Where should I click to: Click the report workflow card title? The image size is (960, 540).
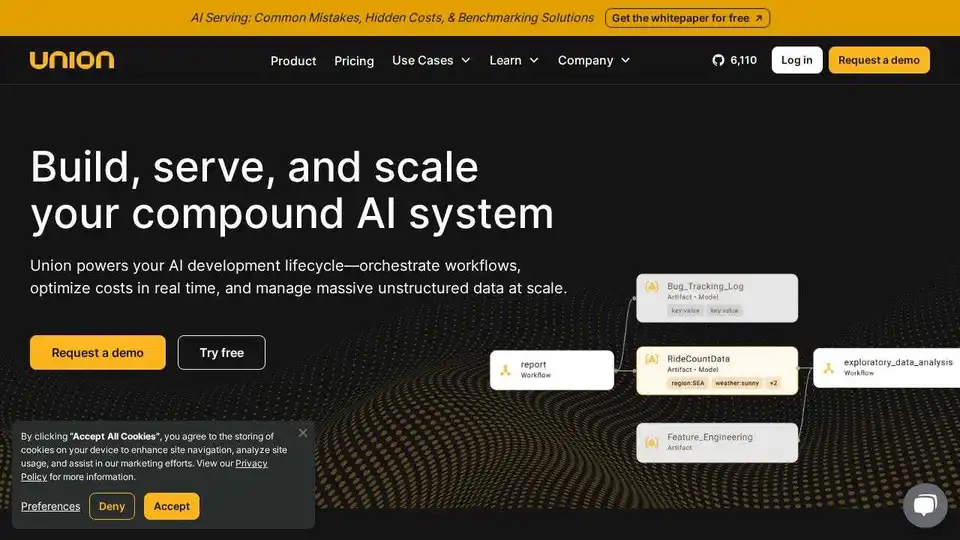pyautogui.click(x=533, y=364)
